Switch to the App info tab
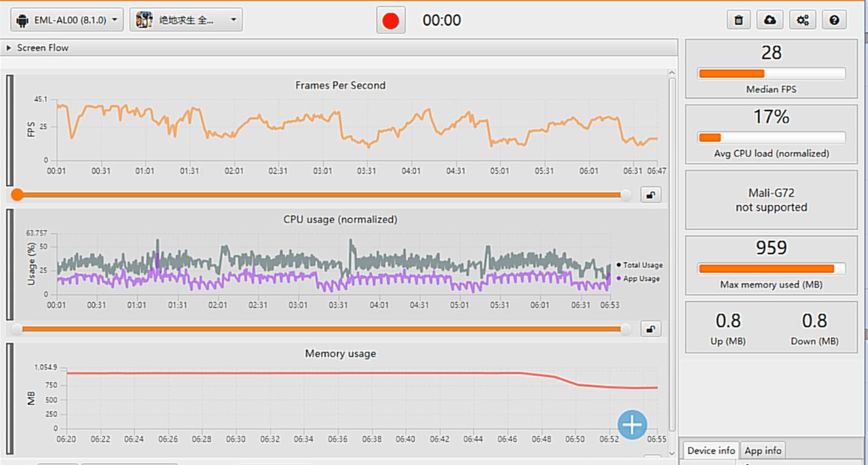The width and height of the screenshot is (868, 465). click(x=763, y=451)
